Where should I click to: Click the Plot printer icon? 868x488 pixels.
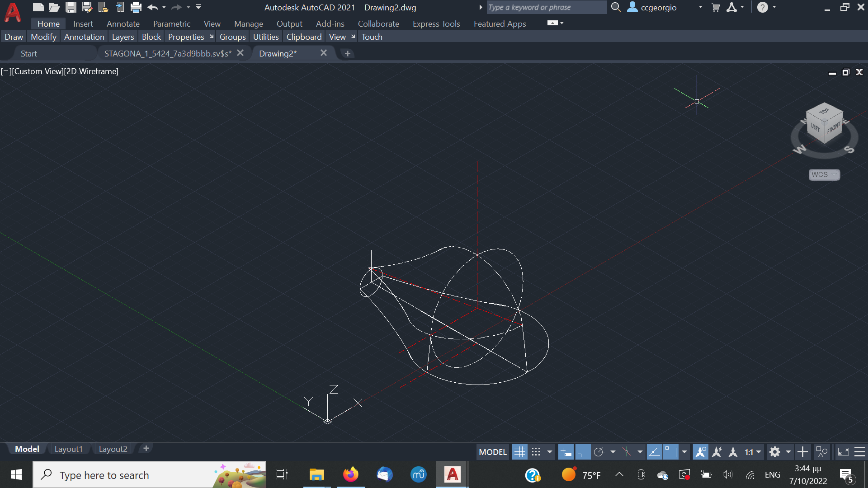136,7
